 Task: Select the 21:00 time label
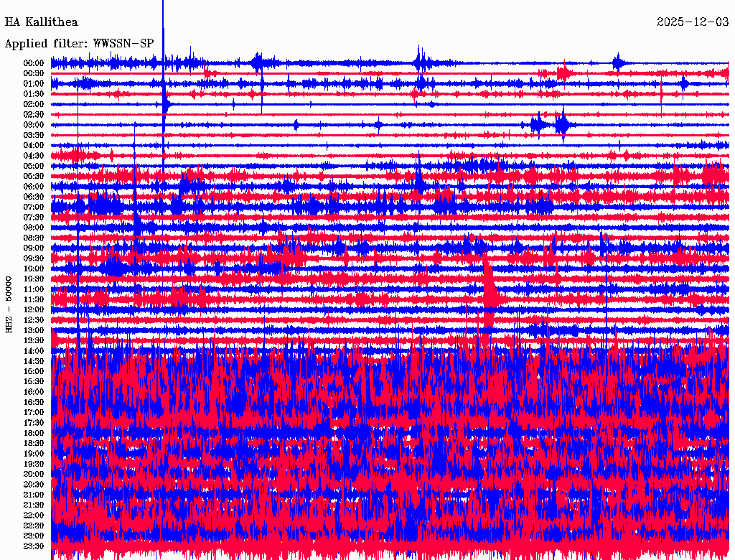pyautogui.click(x=34, y=495)
